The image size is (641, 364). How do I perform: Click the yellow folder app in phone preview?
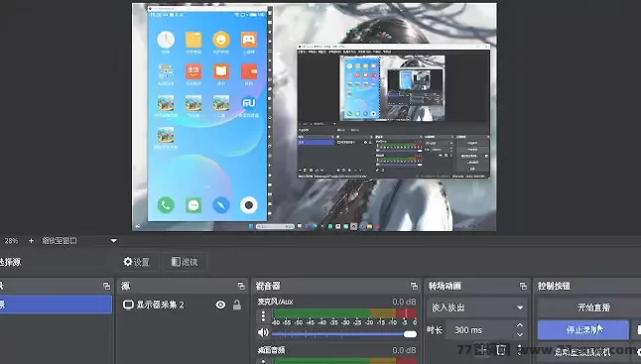coord(193,40)
